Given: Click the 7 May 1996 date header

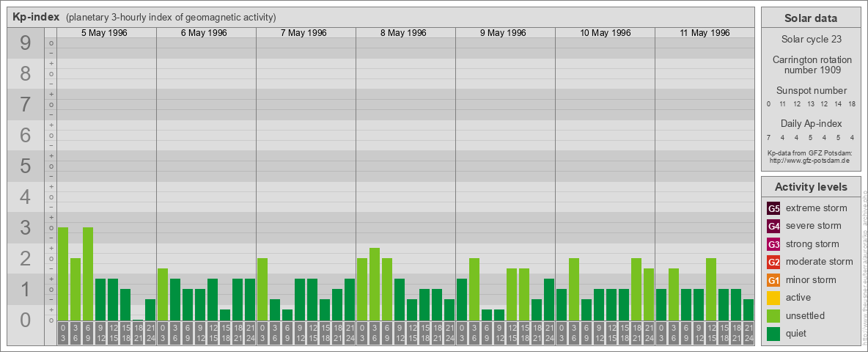Looking at the screenshot, I should pos(304,33).
